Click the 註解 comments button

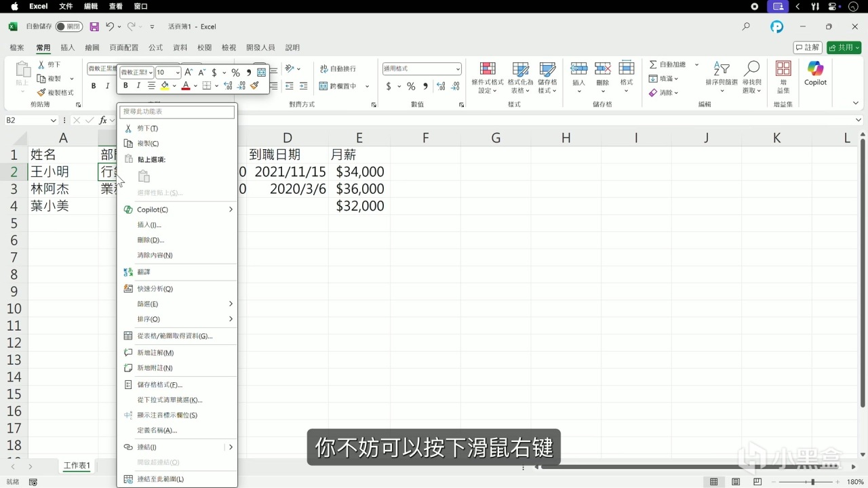(808, 47)
